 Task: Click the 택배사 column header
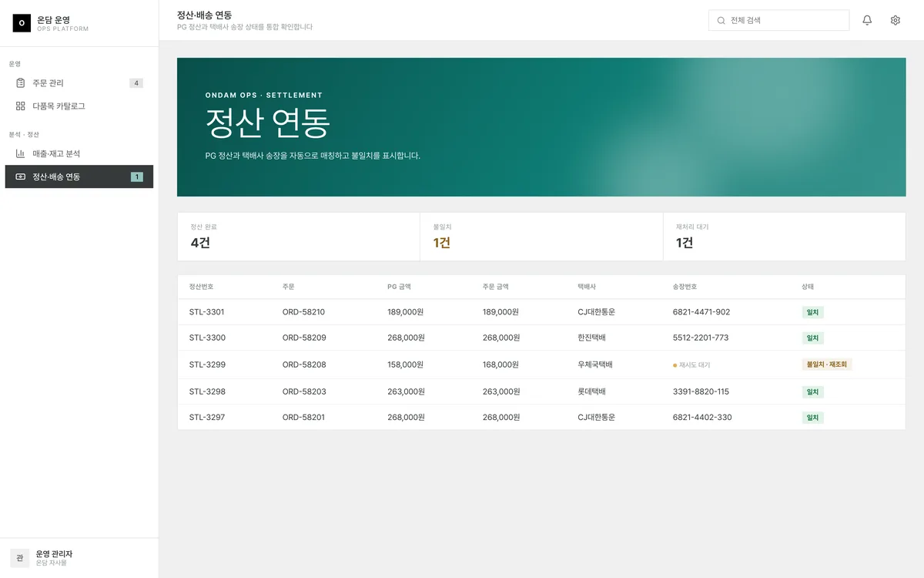587,287
